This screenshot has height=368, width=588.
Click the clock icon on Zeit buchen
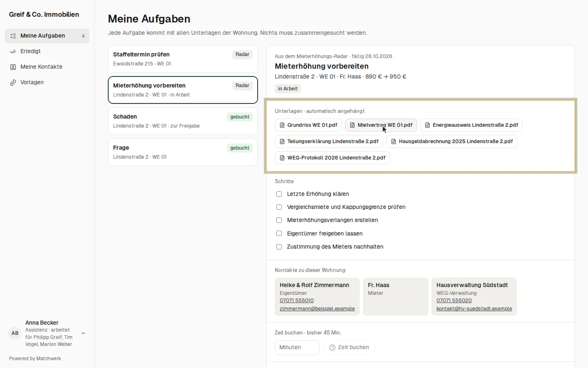click(x=332, y=348)
